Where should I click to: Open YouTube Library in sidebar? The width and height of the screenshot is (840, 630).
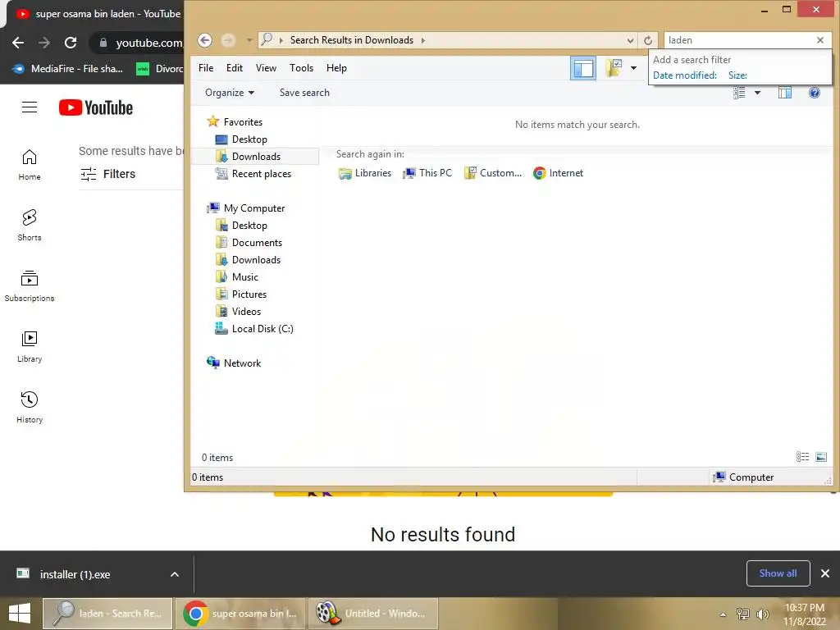pos(30,347)
